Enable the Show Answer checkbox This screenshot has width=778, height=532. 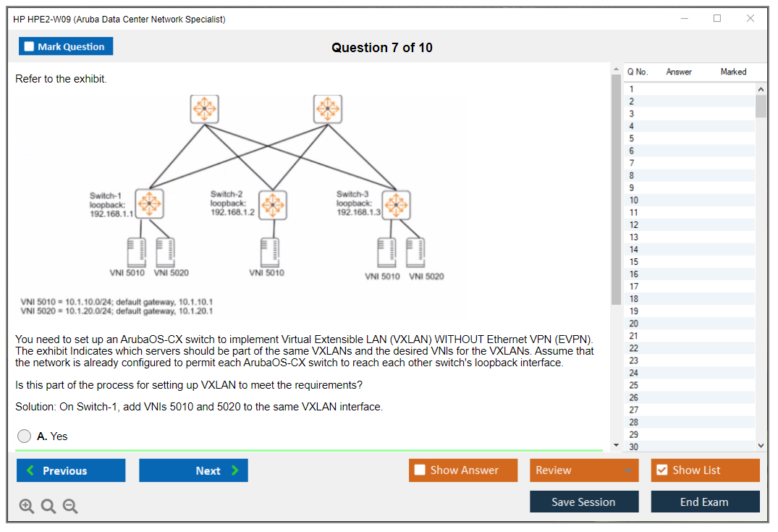point(420,470)
